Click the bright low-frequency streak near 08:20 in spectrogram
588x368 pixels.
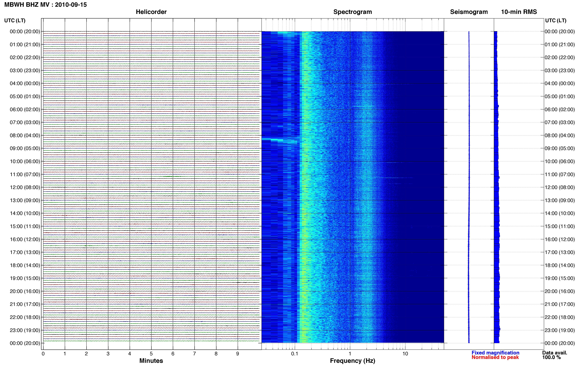pyautogui.click(x=273, y=139)
